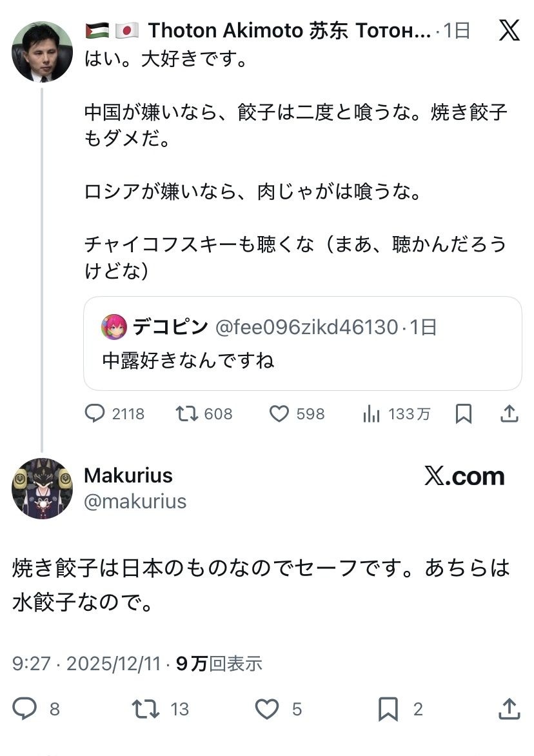This screenshot has height=756, width=534.
Task: Bookmark Thoton Akimoto's post
Action: [x=463, y=413]
